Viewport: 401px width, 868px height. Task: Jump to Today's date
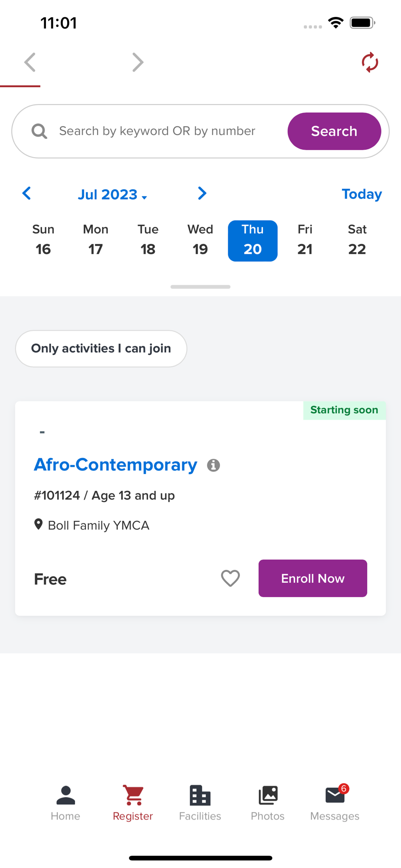click(362, 194)
